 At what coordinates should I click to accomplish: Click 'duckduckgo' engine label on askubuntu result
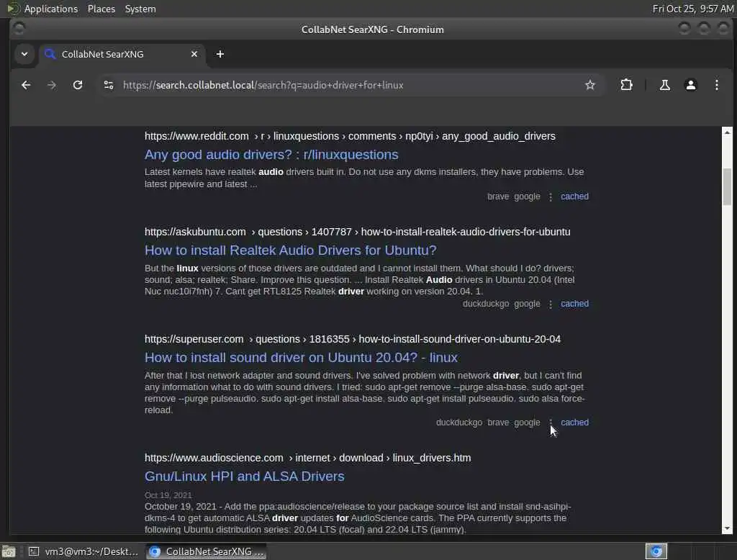pyautogui.click(x=486, y=304)
